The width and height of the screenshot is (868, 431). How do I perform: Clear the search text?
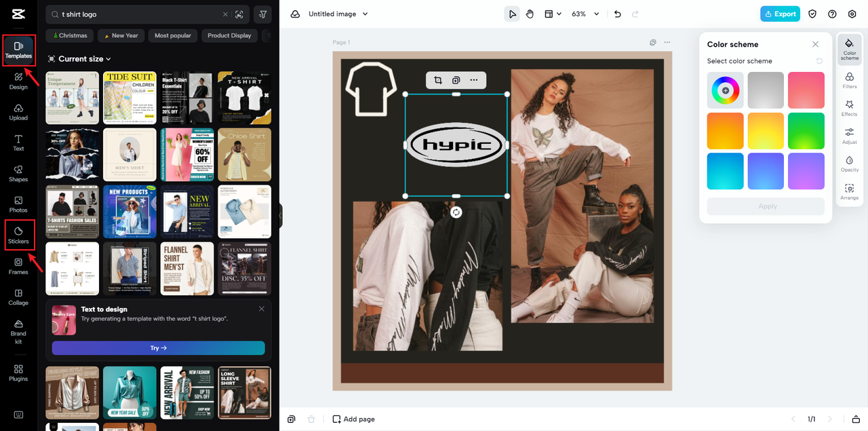[226, 14]
